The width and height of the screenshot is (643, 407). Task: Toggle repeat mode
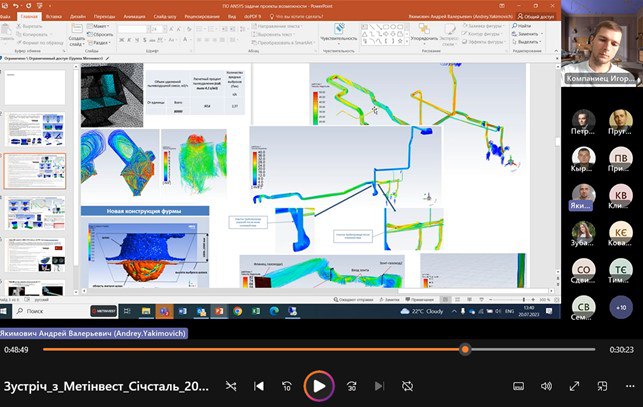pos(407,386)
